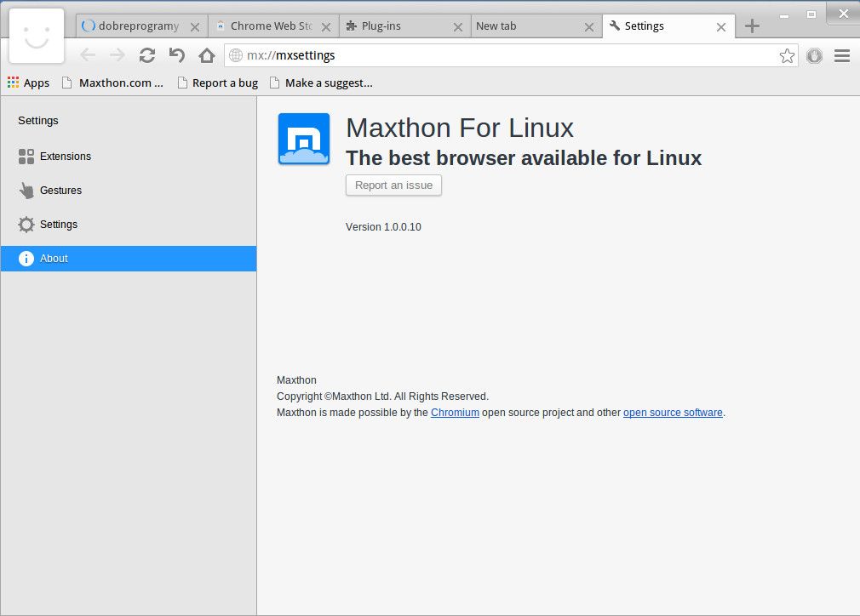Open Report a bug bookmark

pos(218,83)
